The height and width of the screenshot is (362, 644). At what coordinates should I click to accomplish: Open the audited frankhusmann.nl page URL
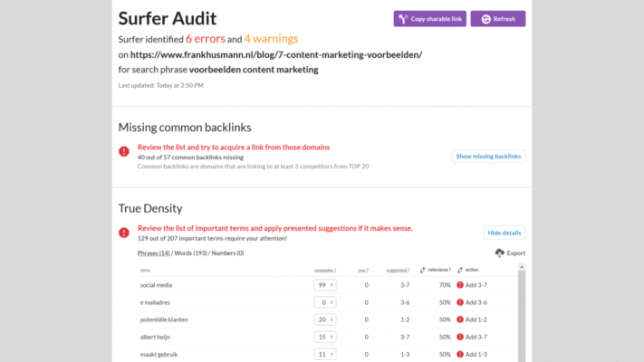point(276,54)
